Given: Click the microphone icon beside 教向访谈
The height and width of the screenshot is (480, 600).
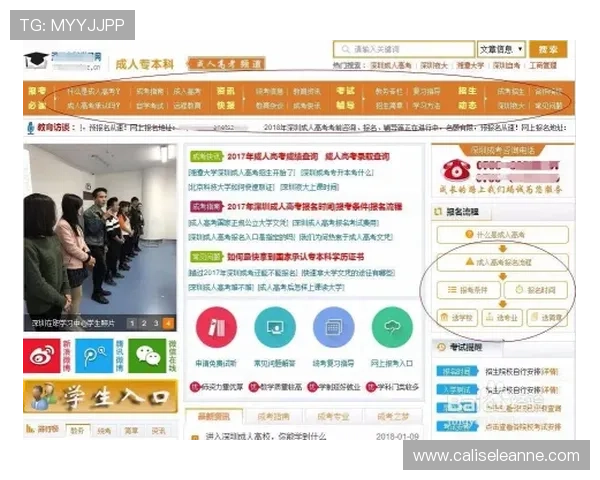Looking at the screenshot, I should point(31,128).
